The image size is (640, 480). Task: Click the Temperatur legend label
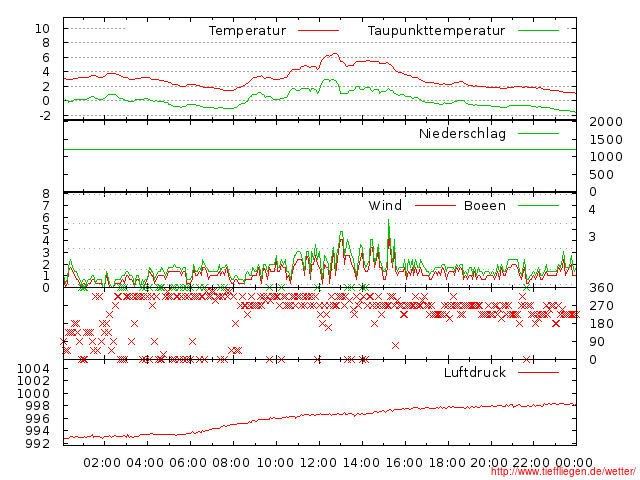pos(247,31)
